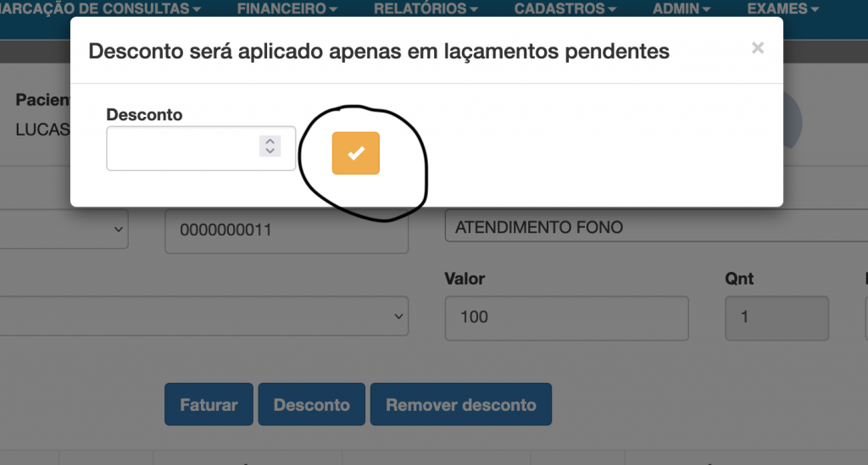The image size is (868, 465).
Task: Open the Marcação de Consultas menu
Action: click(x=102, y=8)
